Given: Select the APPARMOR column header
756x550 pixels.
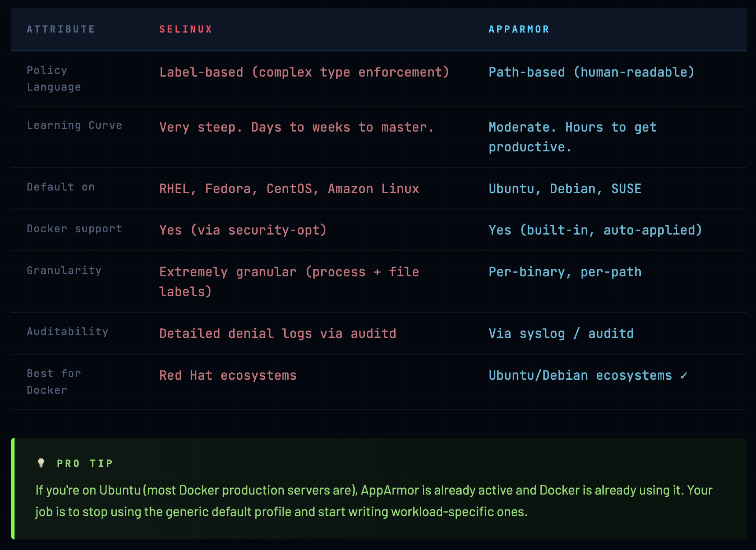Looking at the screenshot, I should [519, 29].
